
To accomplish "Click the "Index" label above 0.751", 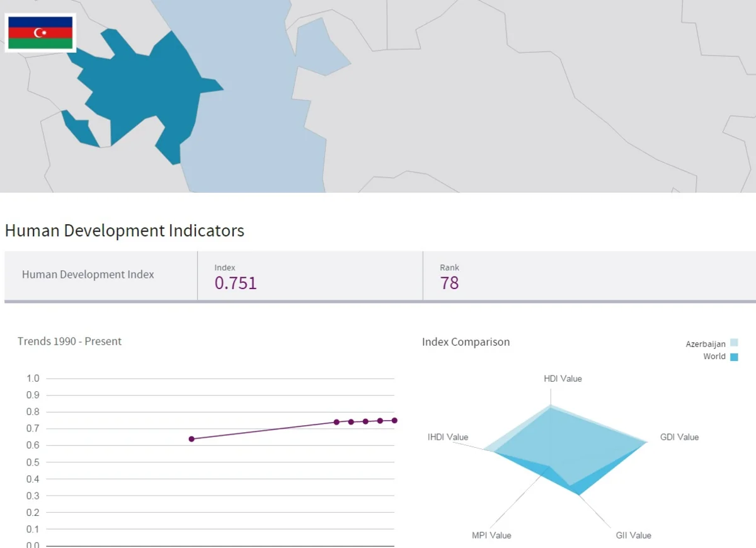I will [x=225, y=268].
